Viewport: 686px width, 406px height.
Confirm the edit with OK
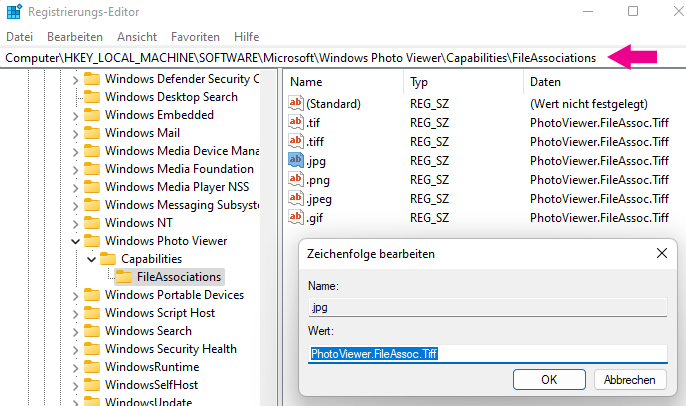point(548,380)
